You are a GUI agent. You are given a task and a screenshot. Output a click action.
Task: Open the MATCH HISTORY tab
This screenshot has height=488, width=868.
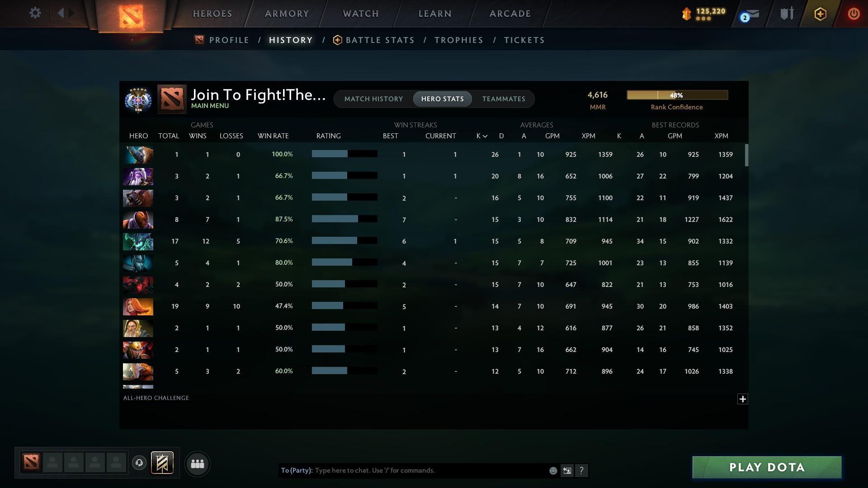click(373, 99)
